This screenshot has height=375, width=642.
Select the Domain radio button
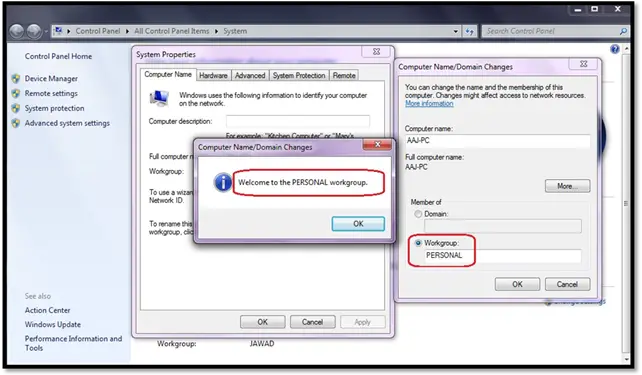coord(418,214)
